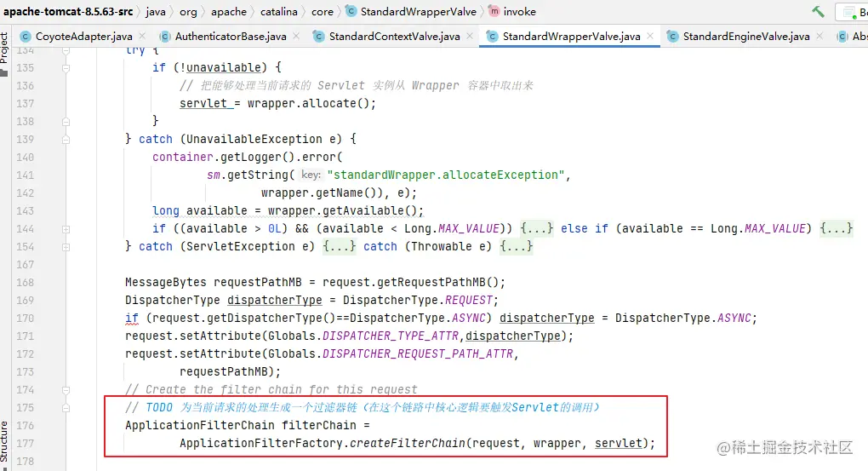Click line number 137 in the gutter
Image resolution: width=868 pixels, height=471 pixels.
pyautogui.click(x=25, y=104)
